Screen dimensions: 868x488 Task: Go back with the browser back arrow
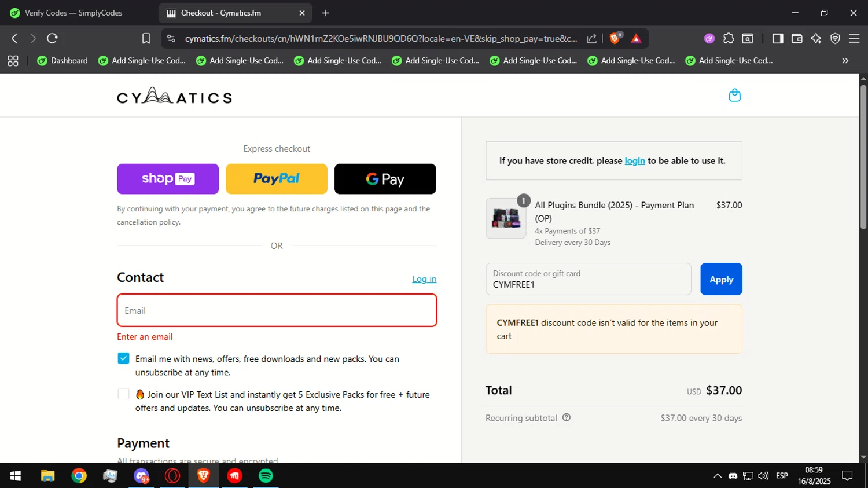coord(14,38)
